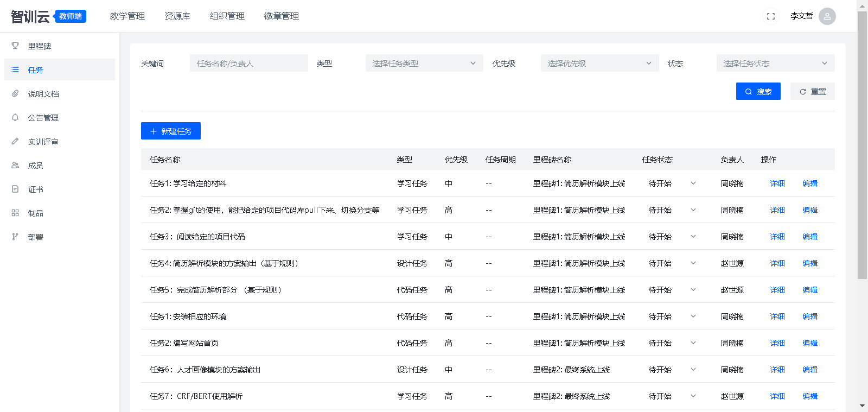Click the list icon beside 任务
Screen dimensions: 868x412
click(x=15, y=70)
